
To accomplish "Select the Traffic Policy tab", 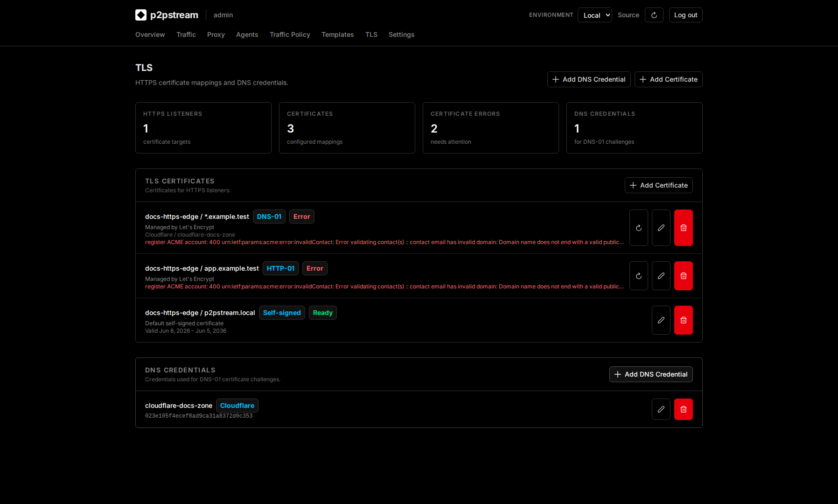I will [x=290, y=35].
